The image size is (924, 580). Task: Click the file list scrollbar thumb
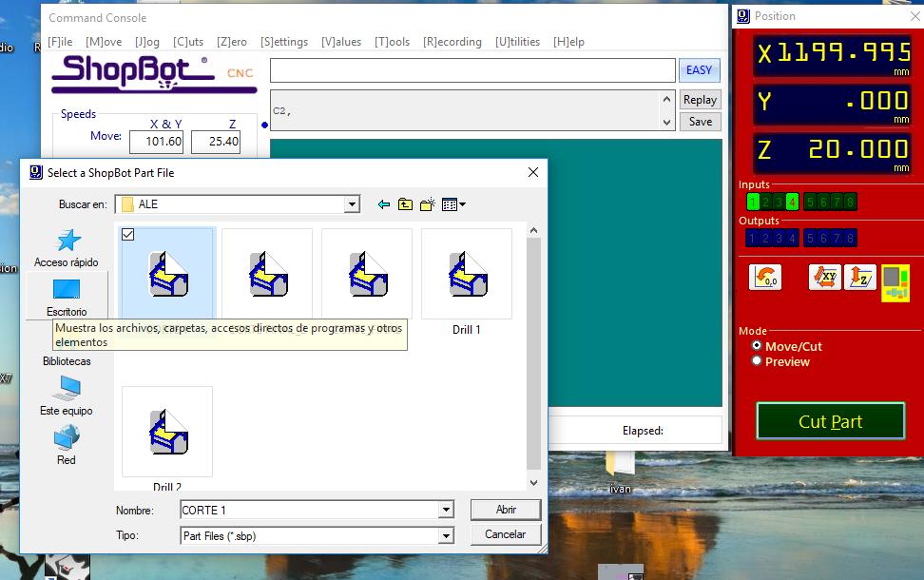[533, 354]
